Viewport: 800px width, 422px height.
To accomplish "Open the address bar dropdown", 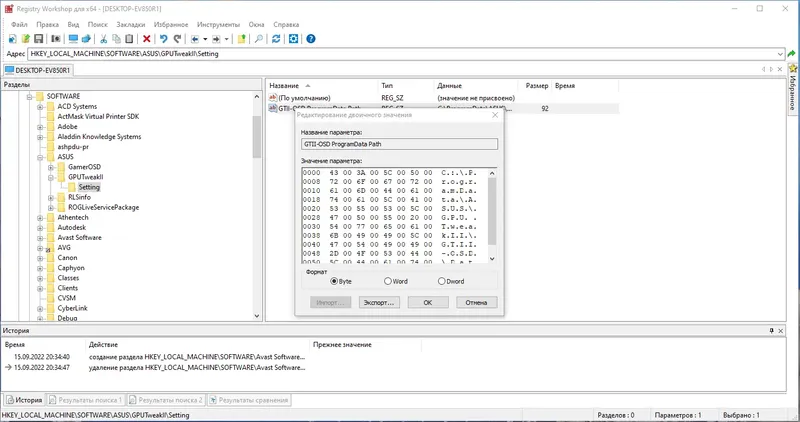I will [780, 54].
